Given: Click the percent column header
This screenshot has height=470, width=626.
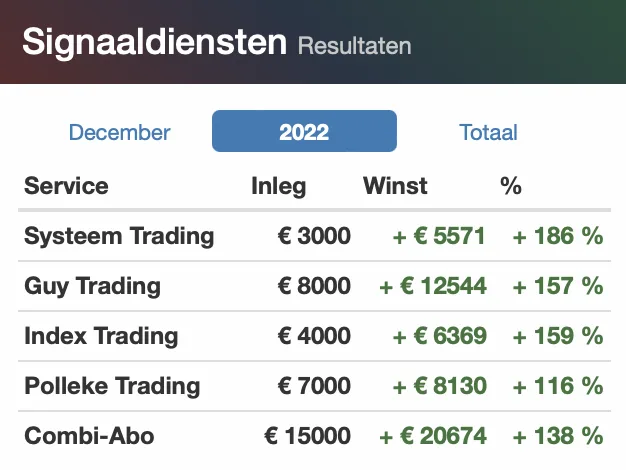Looking at the screenshot, I should coord(511,186).
